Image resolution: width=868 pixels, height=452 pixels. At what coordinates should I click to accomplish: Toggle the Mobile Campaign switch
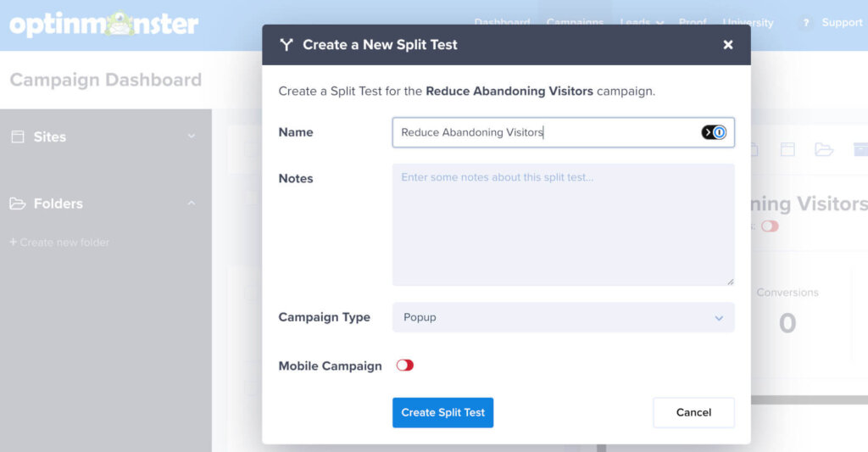[404, 366]
